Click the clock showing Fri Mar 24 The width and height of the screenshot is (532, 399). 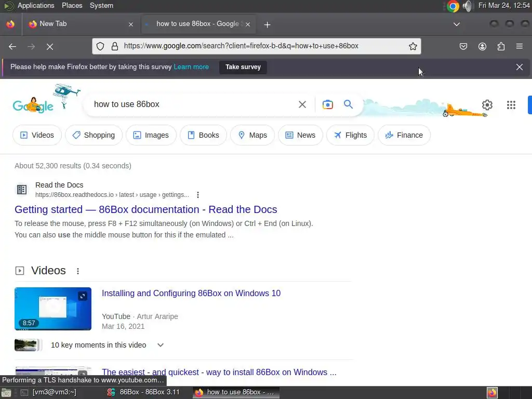(504, 5)
